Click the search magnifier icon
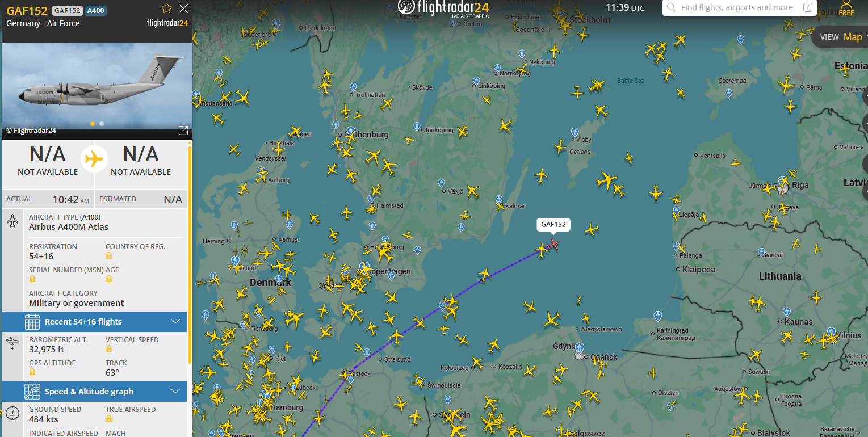 point(672,7)
